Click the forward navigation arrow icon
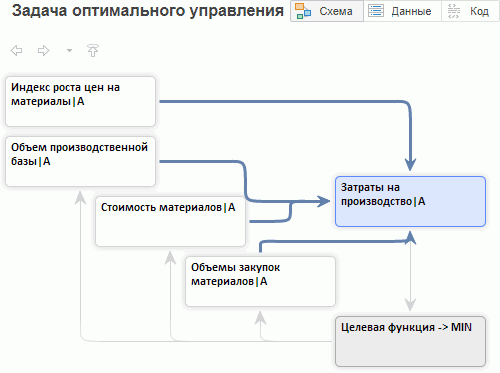Viewport: 500px width, 373px height. click(43, 51)
